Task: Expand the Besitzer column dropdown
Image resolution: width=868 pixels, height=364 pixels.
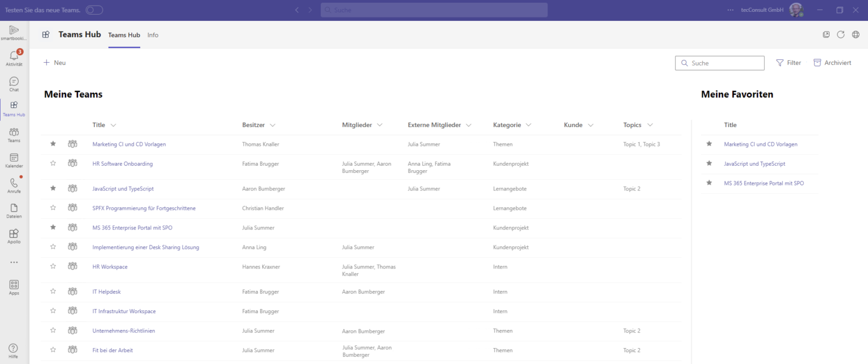Action: (273, 125)
